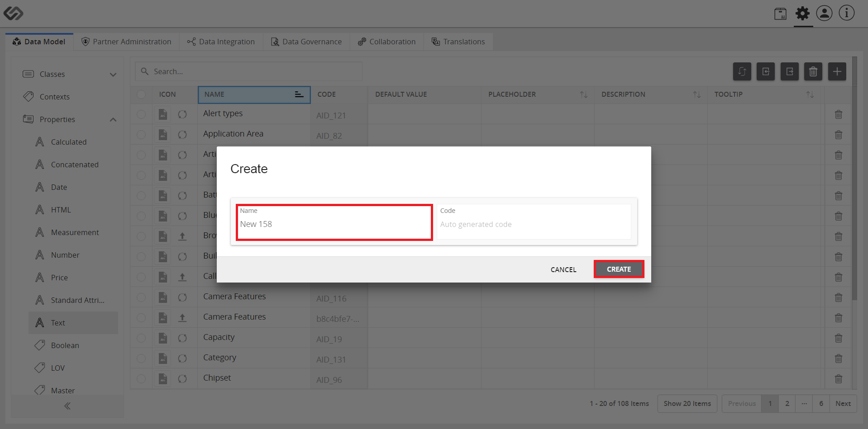Click the import toolbar icon

(766, 71)
